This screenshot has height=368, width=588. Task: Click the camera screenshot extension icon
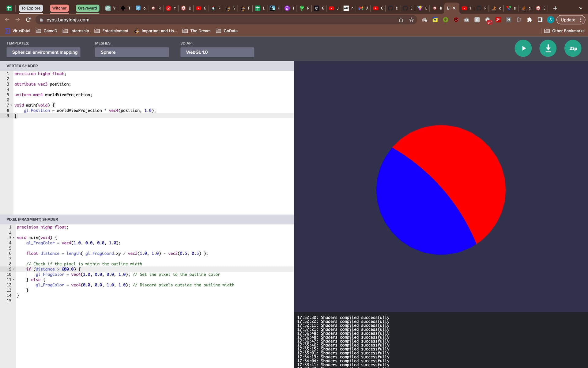(x=466, y=20)
